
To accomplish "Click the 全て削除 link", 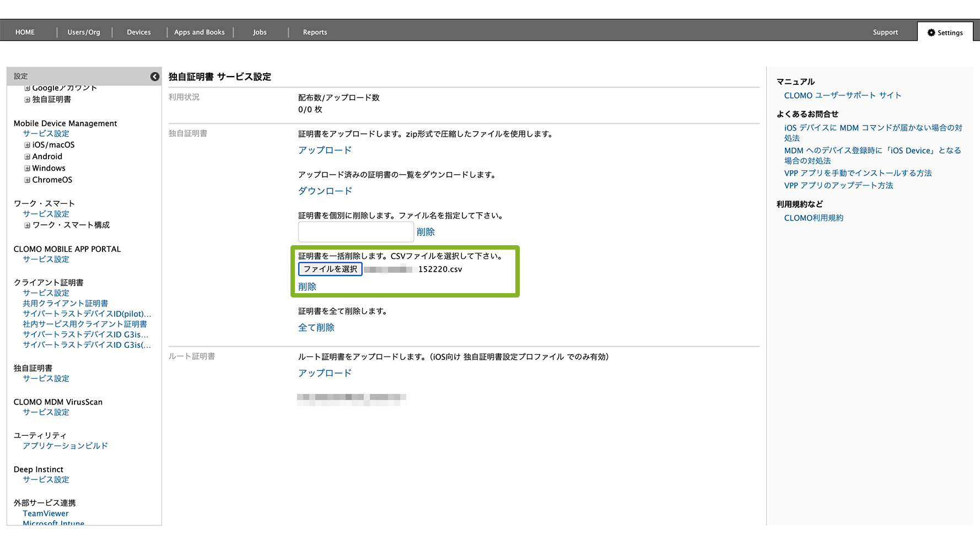I will point(316,327).
